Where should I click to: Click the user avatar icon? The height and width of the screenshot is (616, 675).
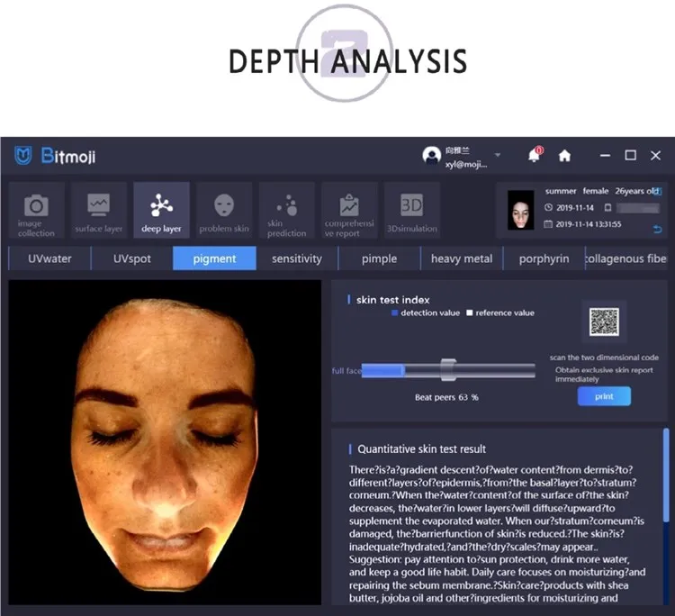coord(432,156)
